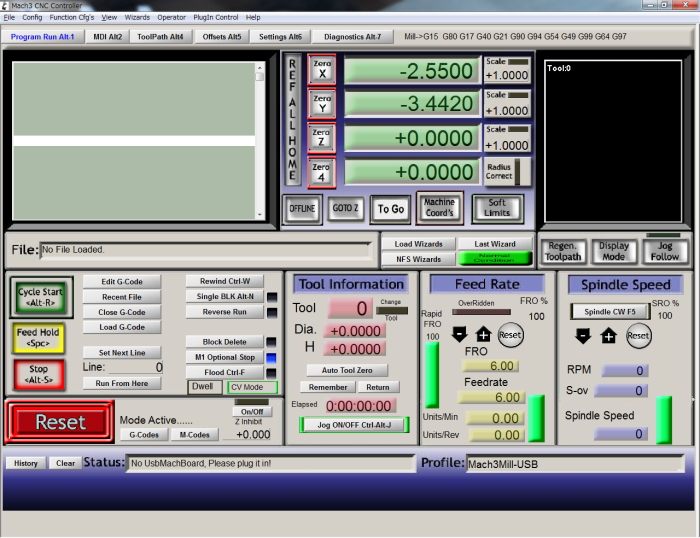The image size is (700, 538).
Task: Toggle Block Delete option
Action: 225,342
